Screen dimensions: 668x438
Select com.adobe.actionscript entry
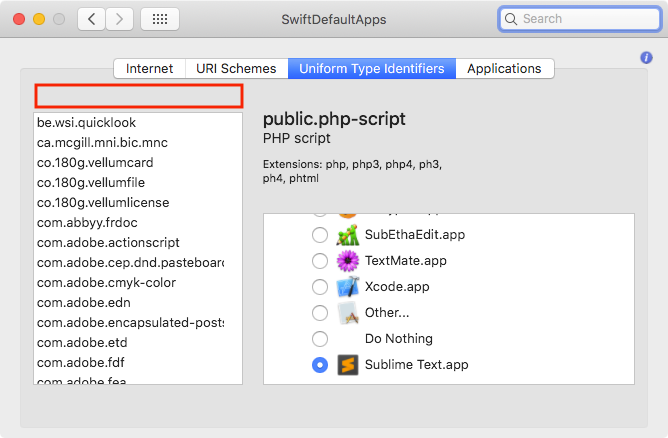pyautogui.click(x=138, y=243)
